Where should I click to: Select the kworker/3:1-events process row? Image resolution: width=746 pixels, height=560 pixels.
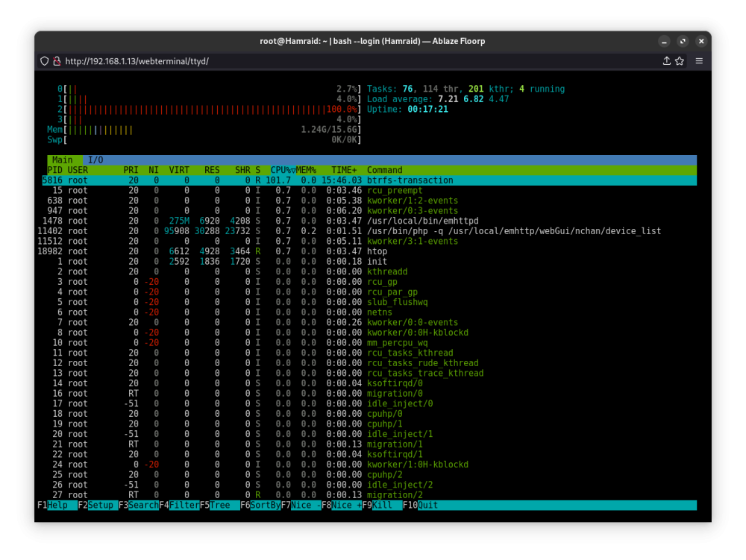click(x=369, y=242)
